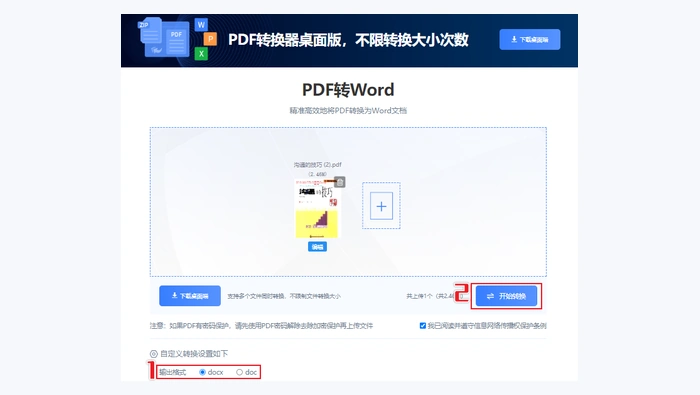Toggle the copyright agreement checkbox
The height and width of the screenshot is (395, 700).
422,326
